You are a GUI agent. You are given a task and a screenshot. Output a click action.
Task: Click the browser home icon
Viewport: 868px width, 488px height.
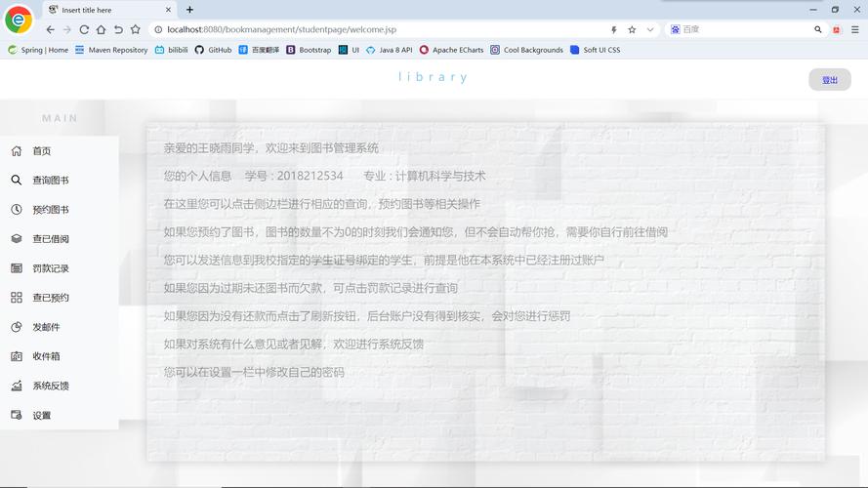tap(101, 29)
